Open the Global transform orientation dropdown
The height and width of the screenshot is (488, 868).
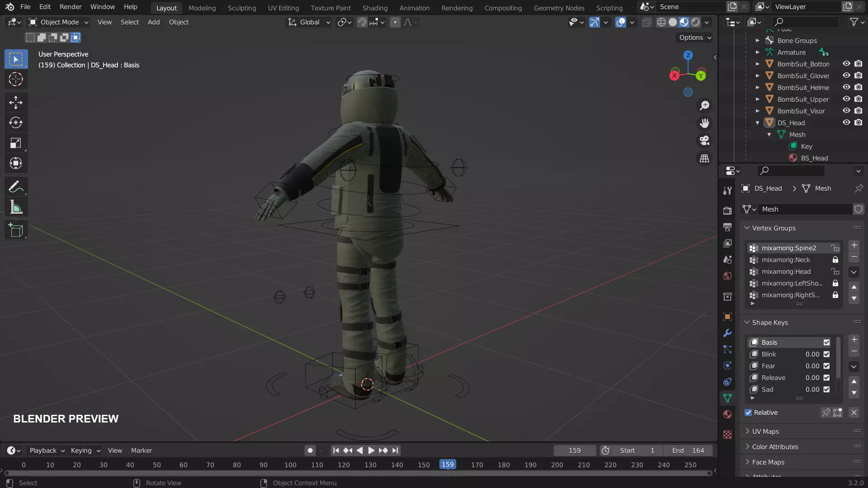click(x=310, y=22)
